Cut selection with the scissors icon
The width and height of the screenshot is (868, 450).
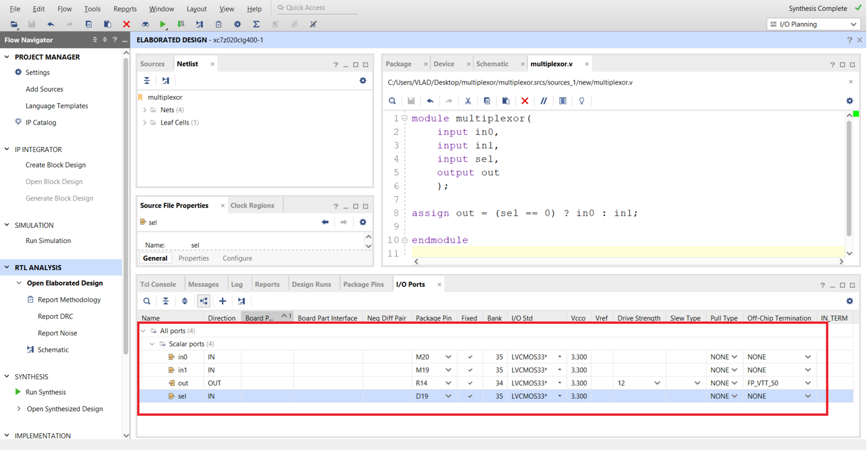(x=468, y=101)
